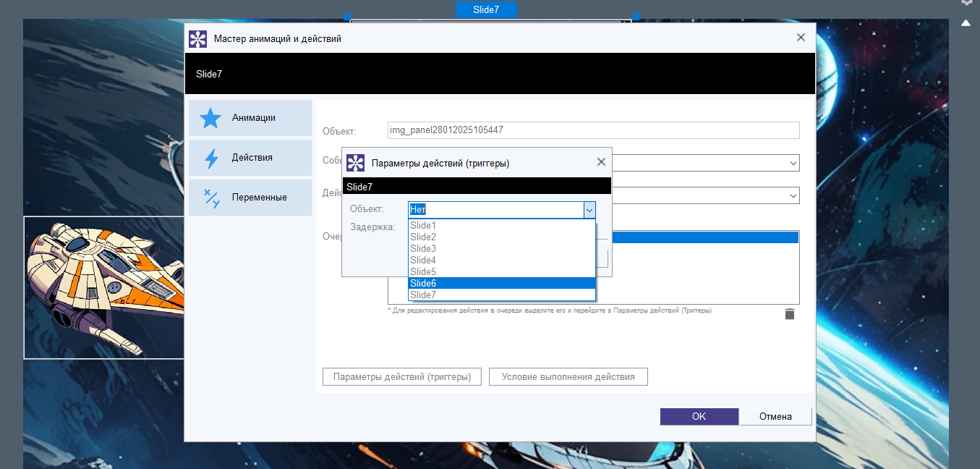
Task: Click the Нет text in Объект combo box
Action: coord(418,210)
